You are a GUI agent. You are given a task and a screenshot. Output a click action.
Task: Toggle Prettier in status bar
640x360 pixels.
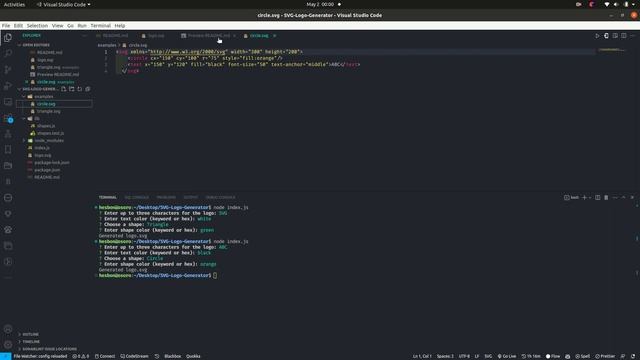tap(605, 356)
